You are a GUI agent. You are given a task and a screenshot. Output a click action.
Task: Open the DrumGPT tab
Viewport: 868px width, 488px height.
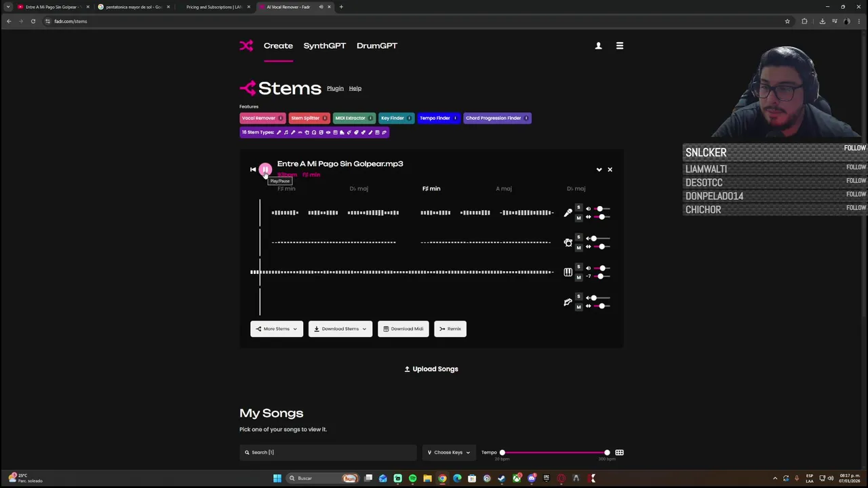click(x=377, y=45)
